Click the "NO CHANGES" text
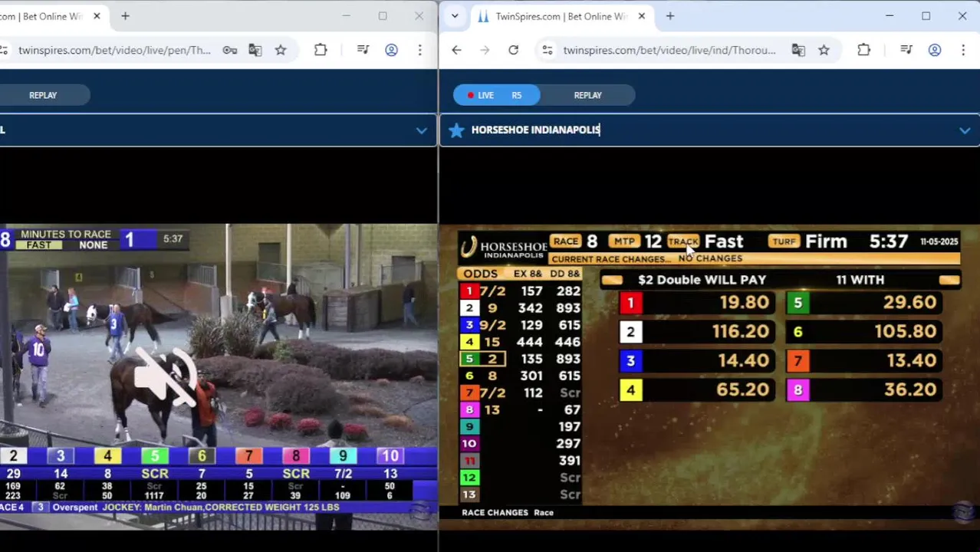This screenshot has width=980, height=552. [710, 258]
